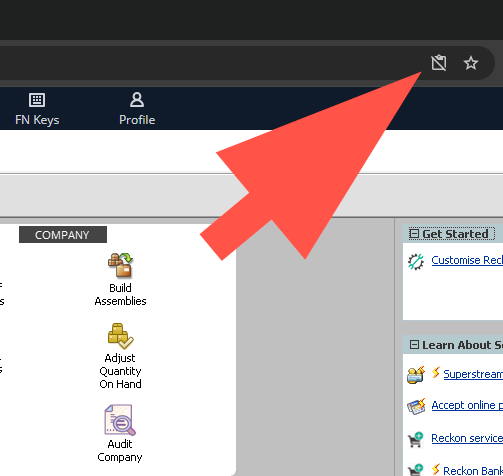Open the Audit Company icon

coord(120,420)
